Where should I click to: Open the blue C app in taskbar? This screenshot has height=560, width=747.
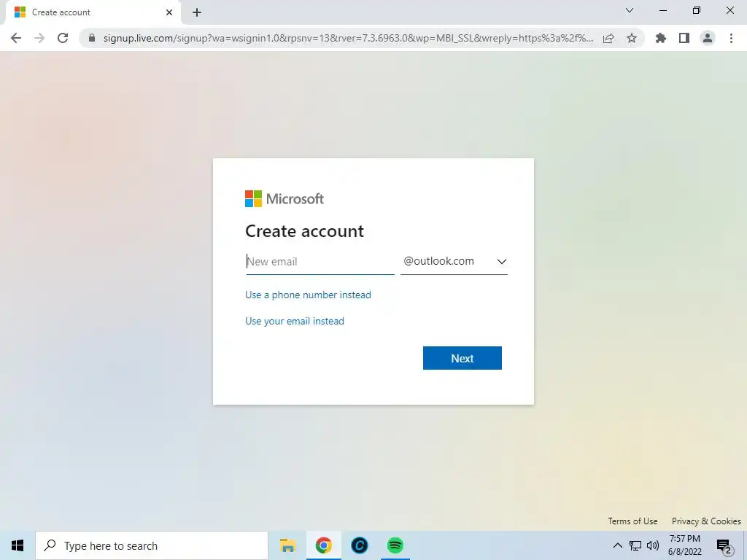[x=359, y=545]
